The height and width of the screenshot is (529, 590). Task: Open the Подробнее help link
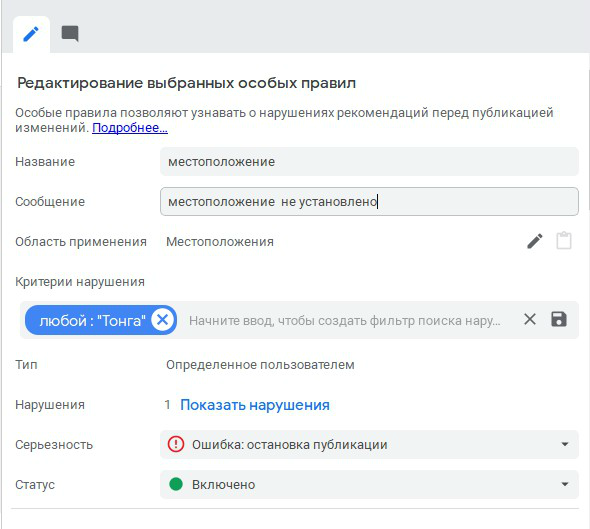[x=130, y=128]
